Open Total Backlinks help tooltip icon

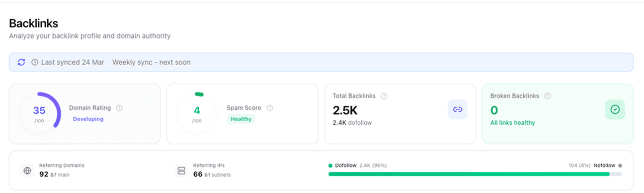point(384,96)
